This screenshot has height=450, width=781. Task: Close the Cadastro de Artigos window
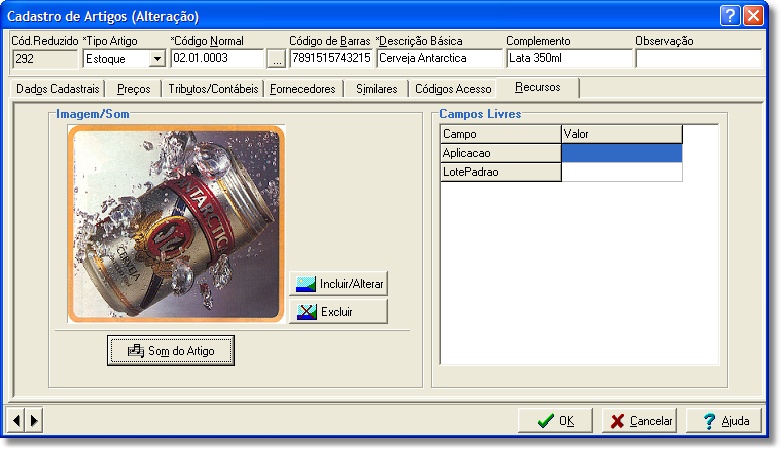(754, 15)
